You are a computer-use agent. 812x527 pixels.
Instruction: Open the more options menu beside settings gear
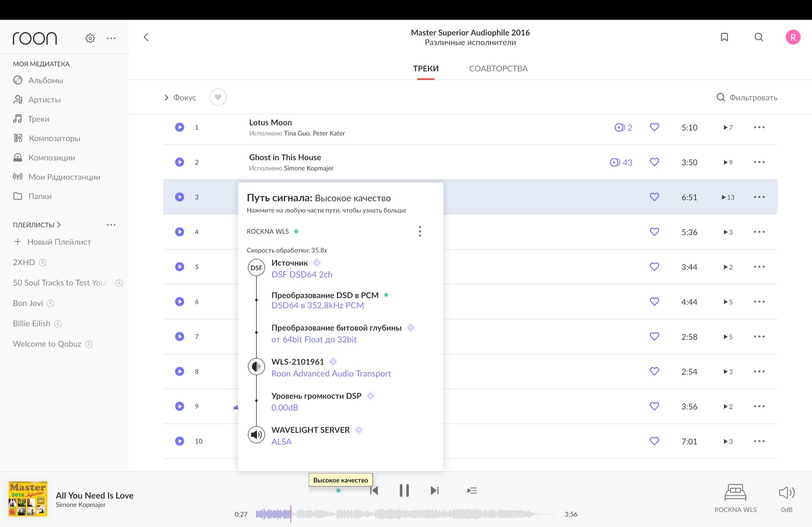coord(111,38)
